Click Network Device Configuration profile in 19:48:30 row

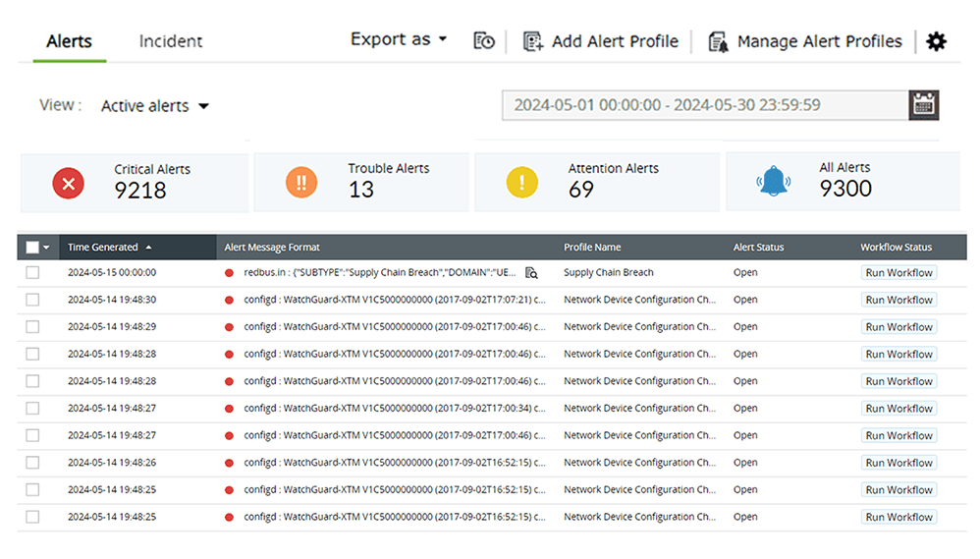coord(639,300)
